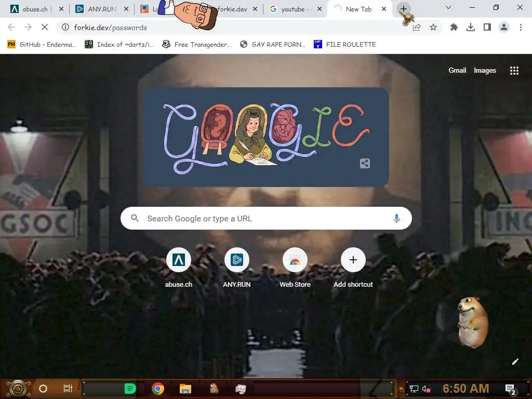
Task: Close the New Tab tab
Action: click(384, 9)
